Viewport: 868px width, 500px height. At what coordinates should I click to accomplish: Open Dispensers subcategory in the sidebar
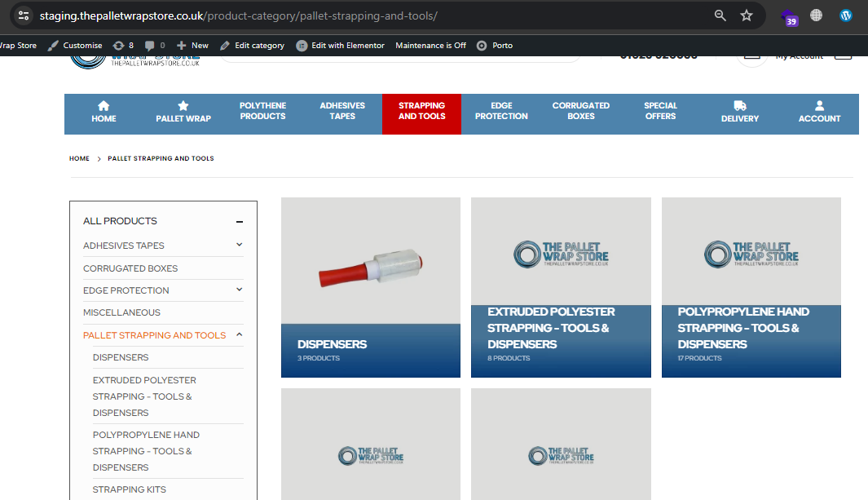121,357
